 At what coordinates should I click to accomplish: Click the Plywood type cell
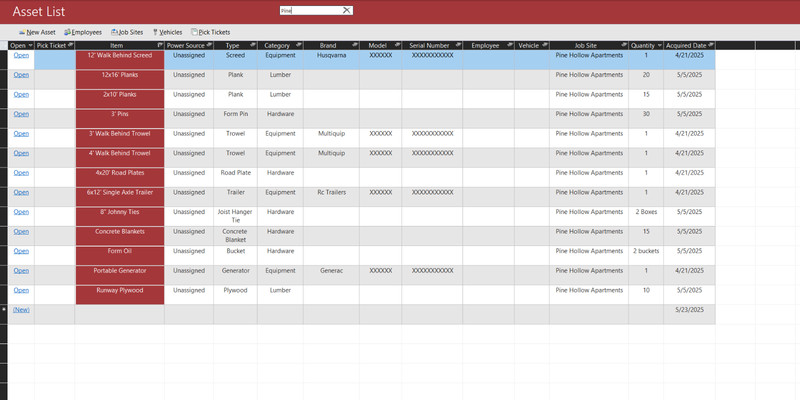235,294
